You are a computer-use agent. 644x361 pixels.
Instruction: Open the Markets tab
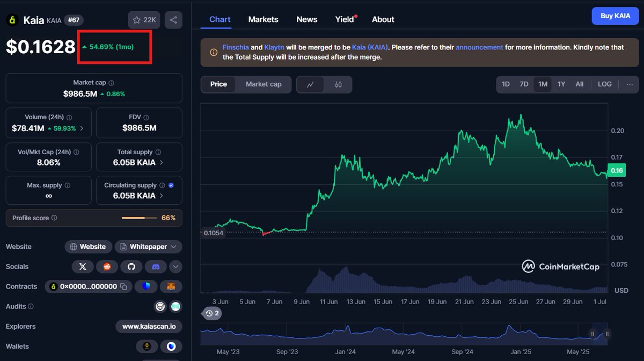(263, 19)
